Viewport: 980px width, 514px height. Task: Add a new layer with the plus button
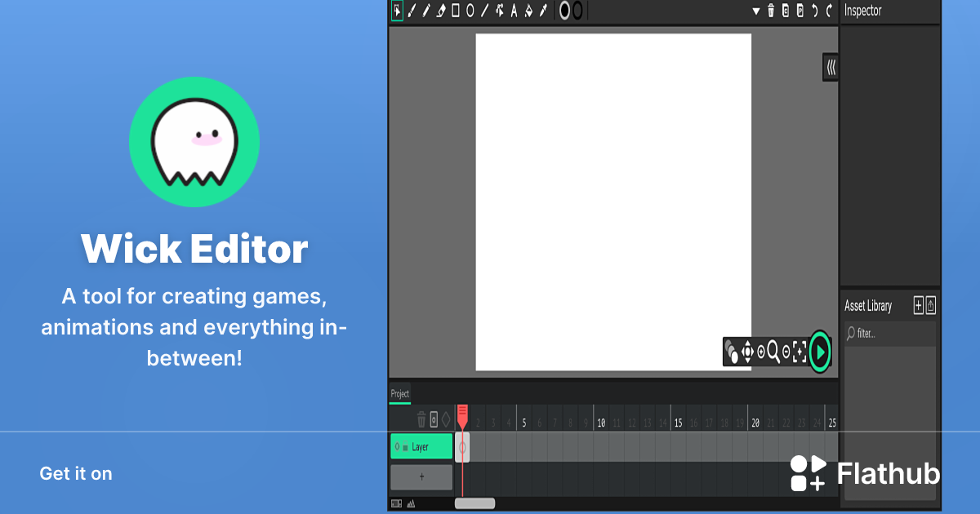(421, 477)
